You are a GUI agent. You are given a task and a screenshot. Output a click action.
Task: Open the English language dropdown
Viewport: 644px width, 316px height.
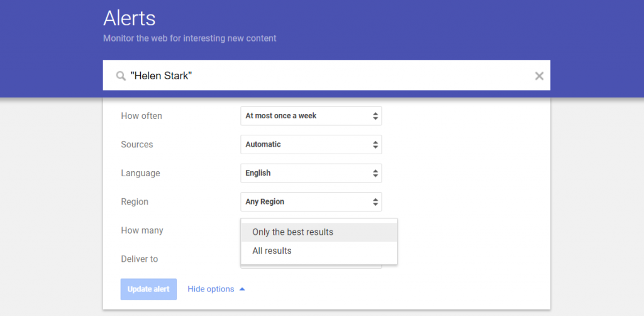click(311, 173)
